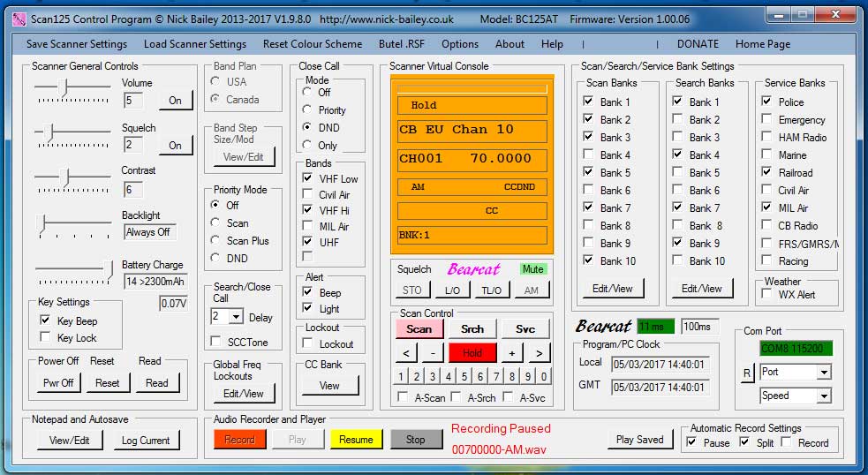This screenshot has width=868, height=475.
Task: Click number key 5 on keypad
Action: [464, 376]
